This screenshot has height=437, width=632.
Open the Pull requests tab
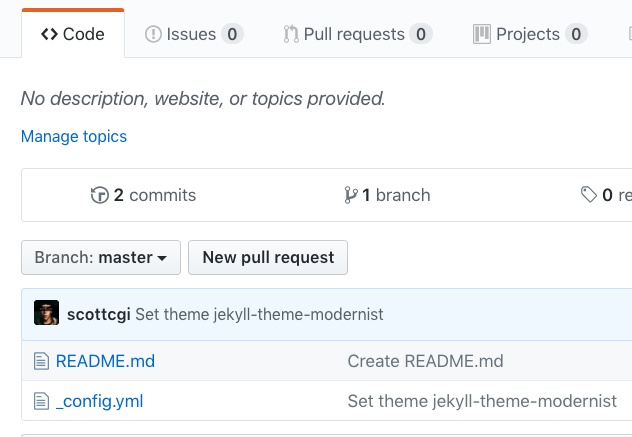click(356, 34)
